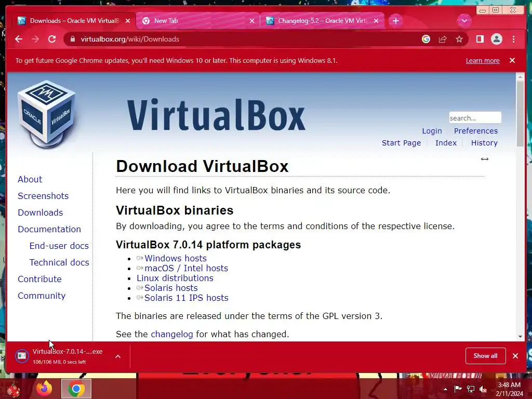The height and width of the screenshot is (399, 532).
Task: Open End-user docs in sidebar
Action: tap(59, 246)
